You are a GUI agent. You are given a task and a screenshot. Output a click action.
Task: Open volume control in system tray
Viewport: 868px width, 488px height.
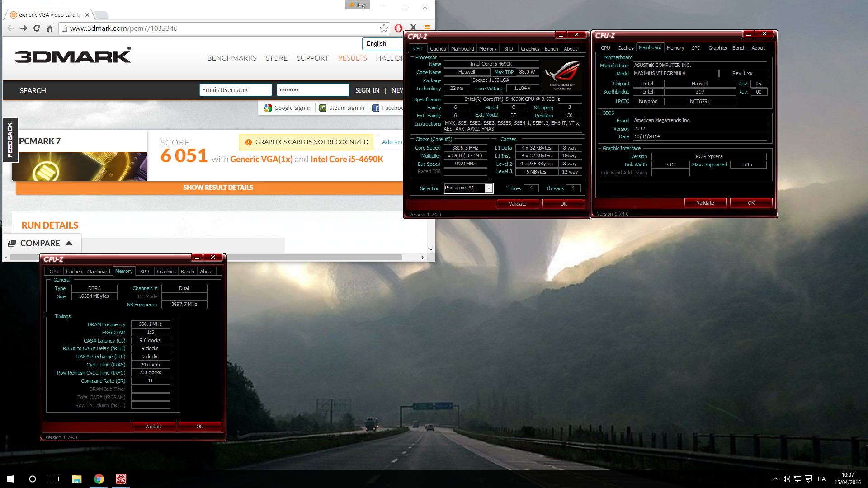tap(787, 479)
